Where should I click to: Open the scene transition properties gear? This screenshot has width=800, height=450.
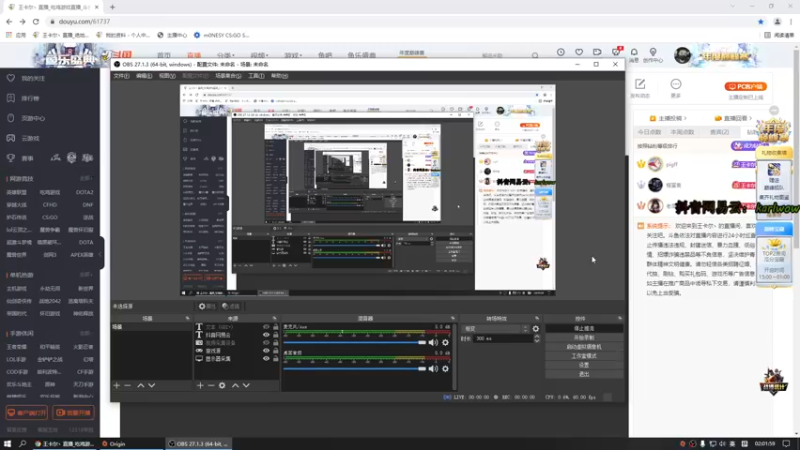tap(536, 329)
